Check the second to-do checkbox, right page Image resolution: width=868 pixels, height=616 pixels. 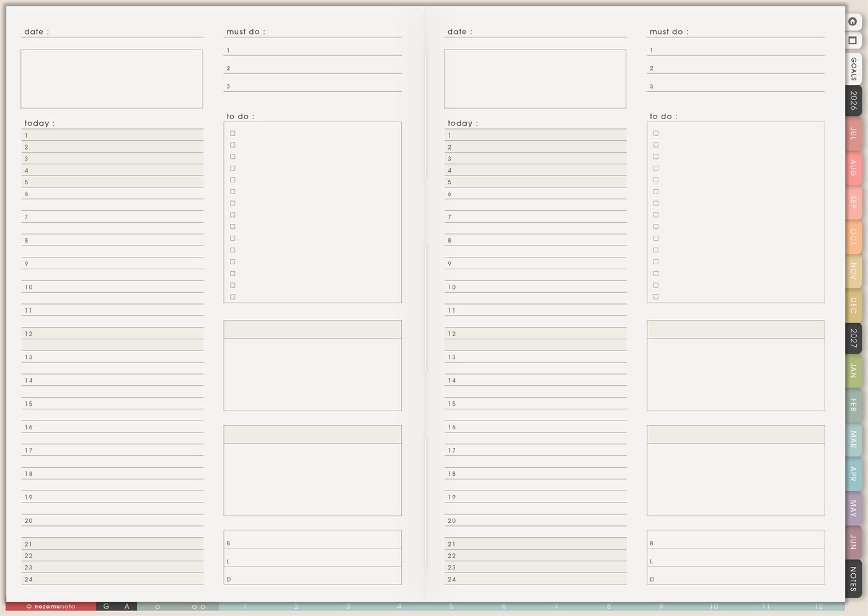[656, 145]
